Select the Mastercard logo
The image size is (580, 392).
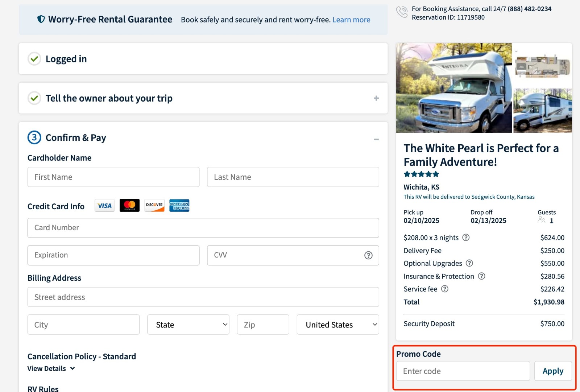tap(129, 205)
